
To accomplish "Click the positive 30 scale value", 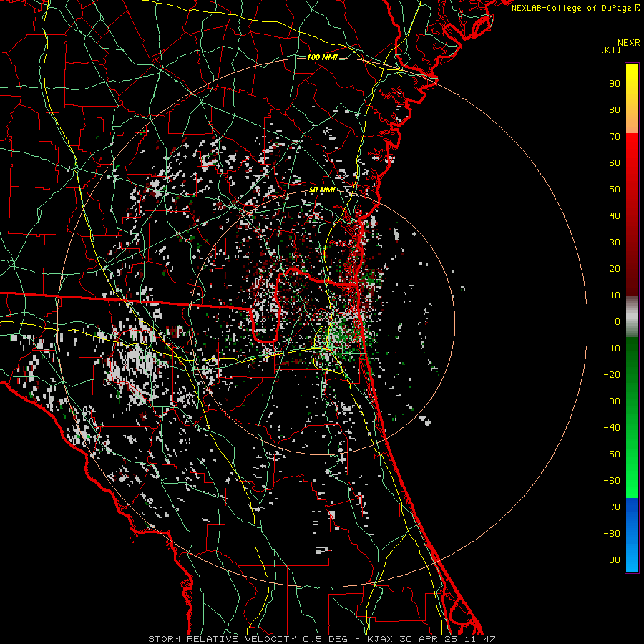I will pyautogui.click(x=615, y=243).
